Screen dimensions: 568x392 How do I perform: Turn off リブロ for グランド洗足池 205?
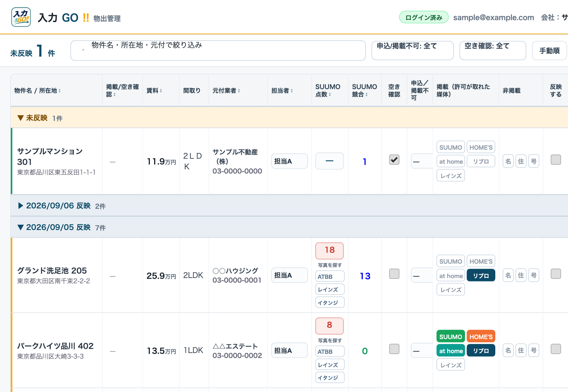point(481,276)
